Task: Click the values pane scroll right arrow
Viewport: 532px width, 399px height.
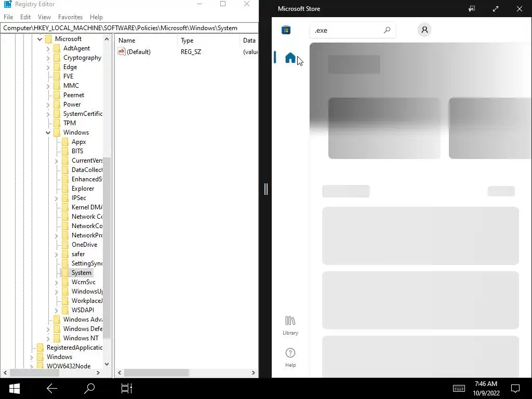Action: pos(253,373)
